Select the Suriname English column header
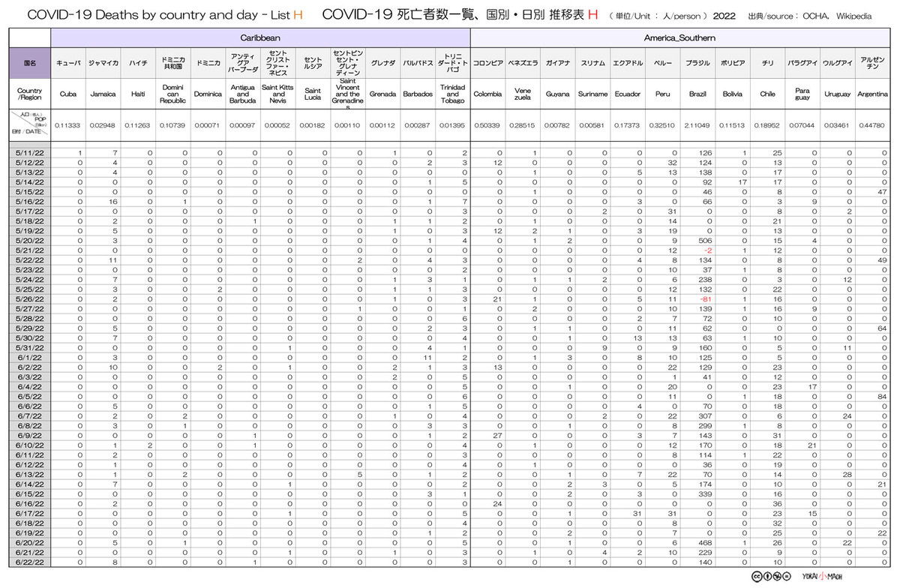 592,95
